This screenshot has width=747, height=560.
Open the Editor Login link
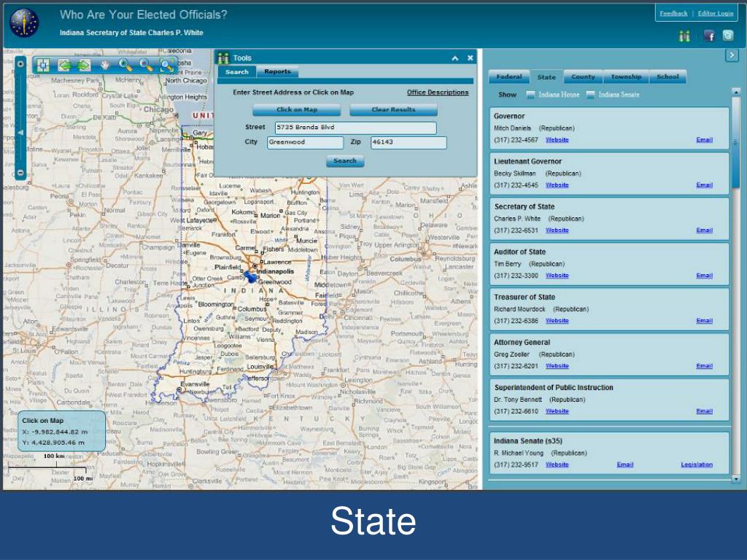point(715,13)
